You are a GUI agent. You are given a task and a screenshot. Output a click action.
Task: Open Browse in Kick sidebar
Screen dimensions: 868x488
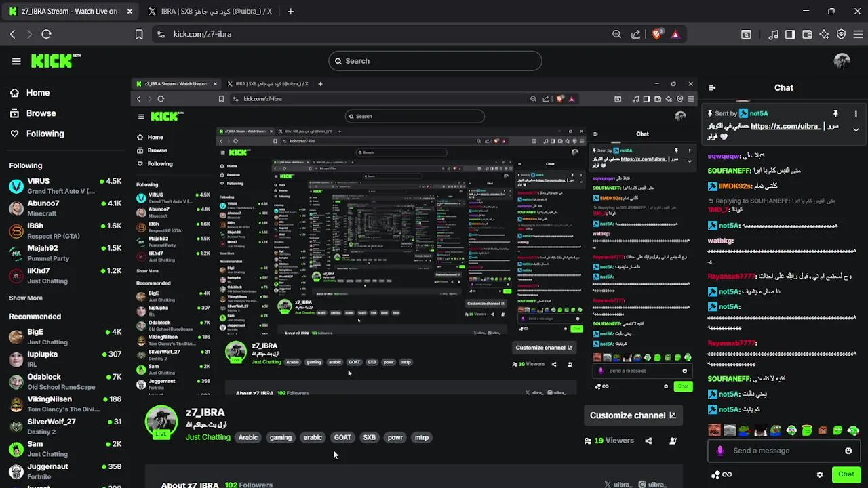(33, 113)
